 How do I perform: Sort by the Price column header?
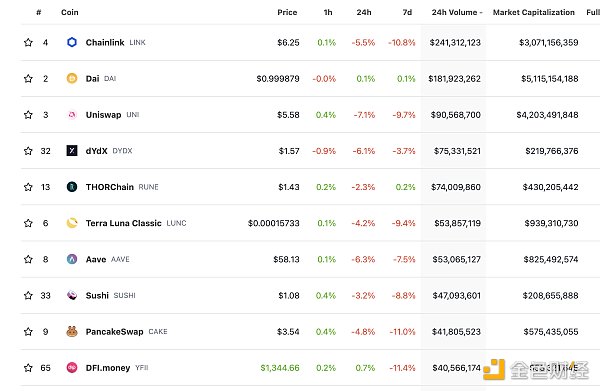tap(287, 12)
